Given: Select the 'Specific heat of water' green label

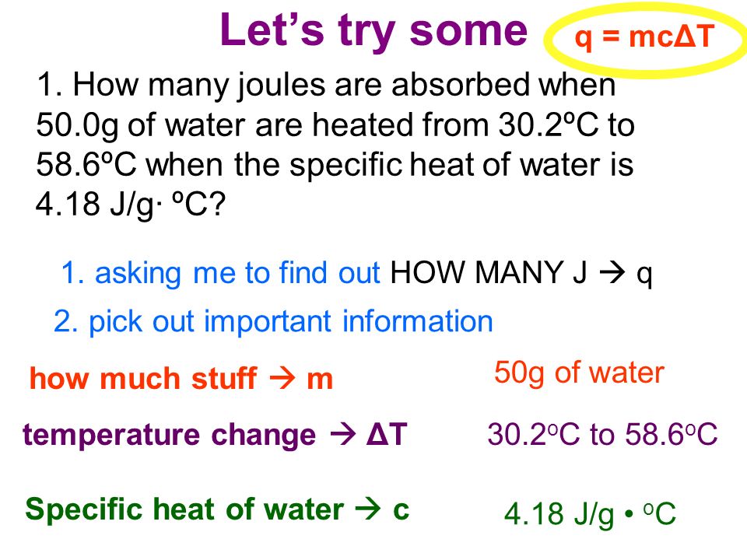Looking at the screenshot, I should pyautogui.click(x=184, y=509).
